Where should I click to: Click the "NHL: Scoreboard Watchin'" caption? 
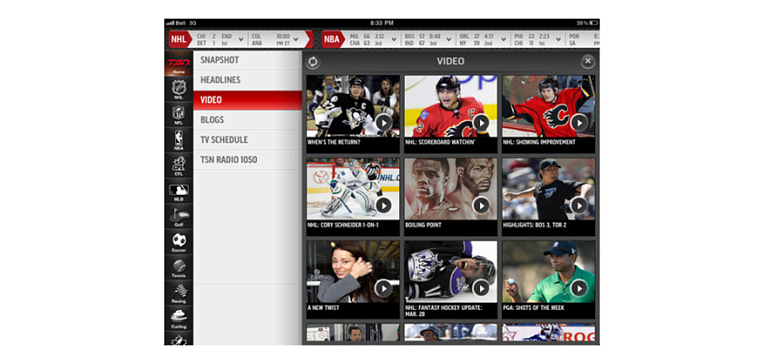point(440,143)
